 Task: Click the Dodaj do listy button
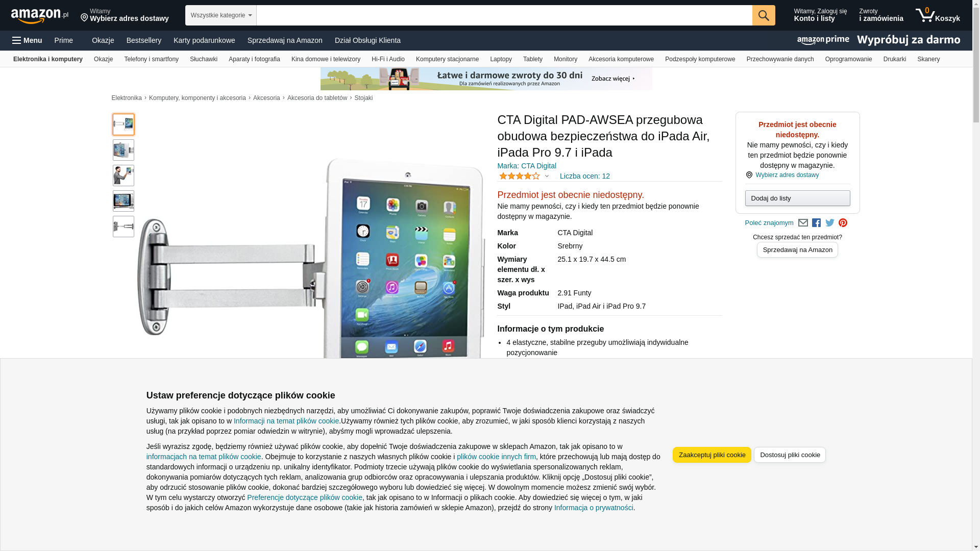pyautogui.click(x=797, y=198)
